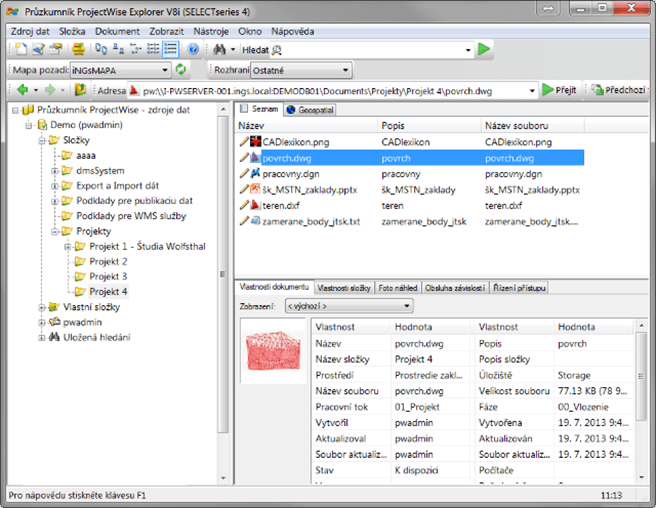Screen dimensions: 656x508
Task: Expand the dmsSystem folder
Action: tap(54, 171)
